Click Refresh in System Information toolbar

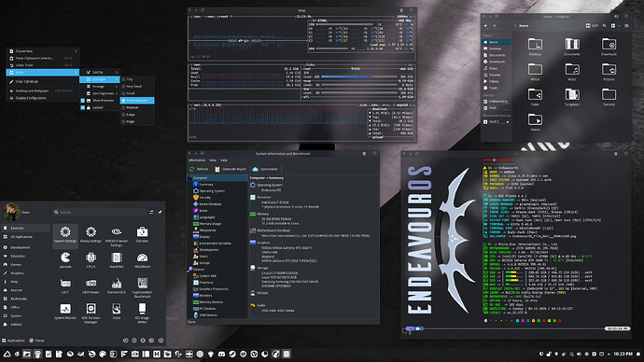199,169
